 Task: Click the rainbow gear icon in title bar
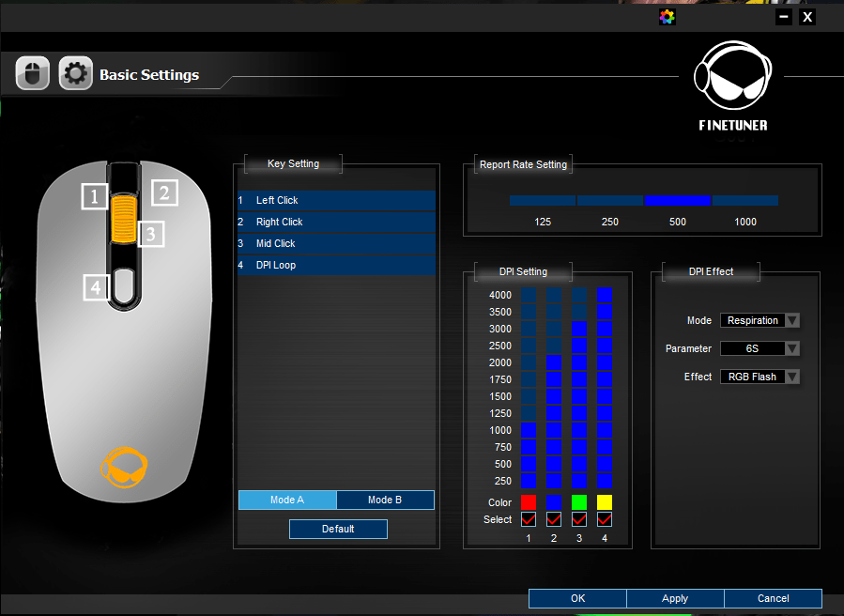[x=668, y=16]
